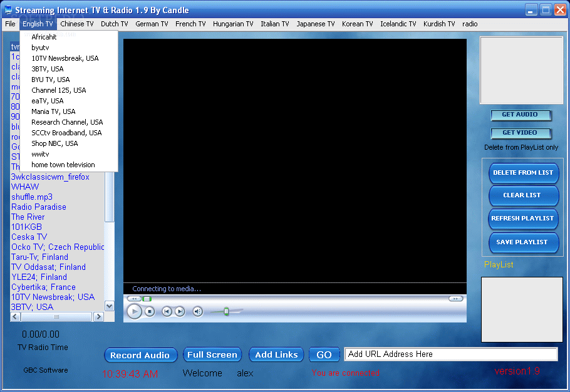Select wwitv menu entry

(x=69, y=154)
